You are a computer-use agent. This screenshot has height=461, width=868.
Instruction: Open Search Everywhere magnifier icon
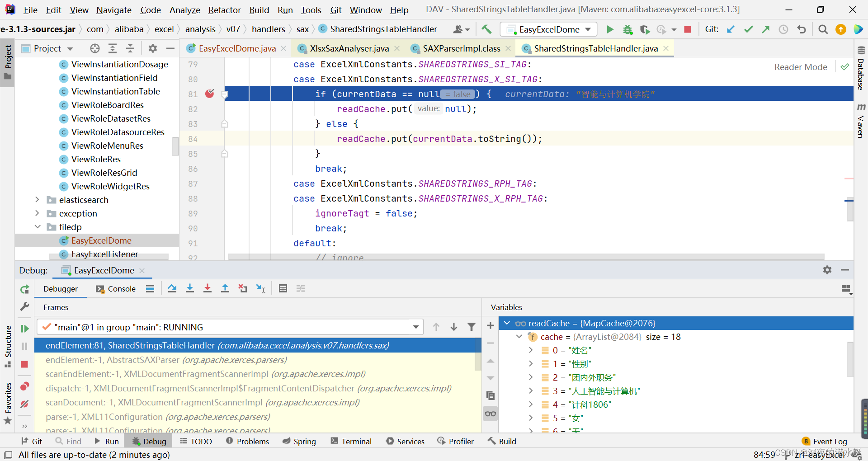point(823,29)
